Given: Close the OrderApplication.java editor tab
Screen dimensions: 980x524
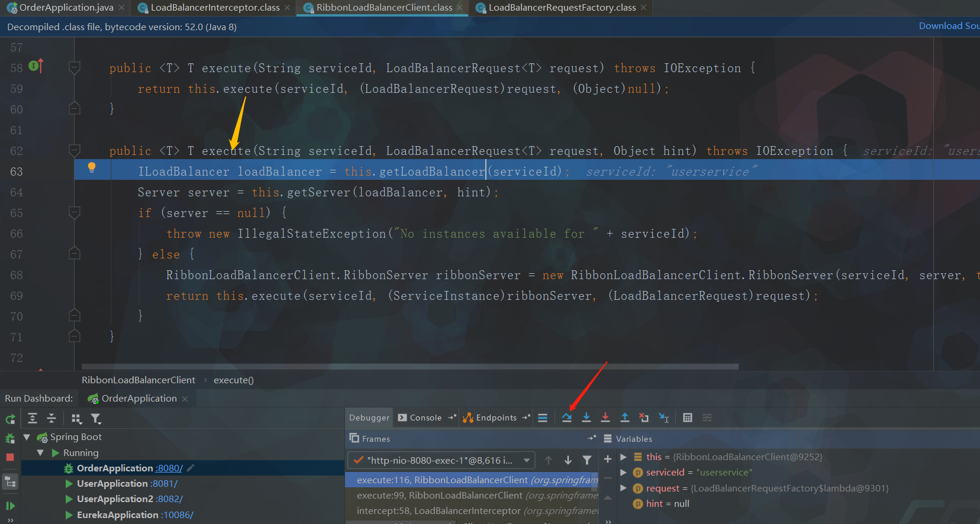Looking at the screenshot, I should pos(121,8).
